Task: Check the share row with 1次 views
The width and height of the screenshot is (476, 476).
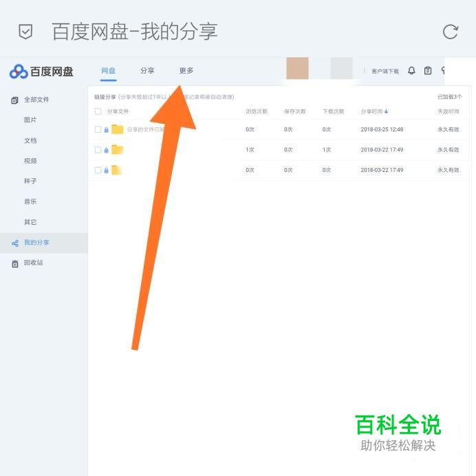Action: [98, 150]
